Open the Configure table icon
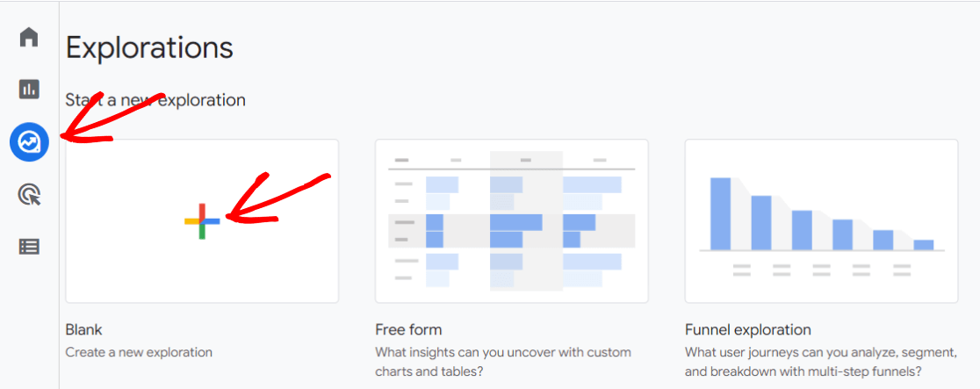The image size is (980, 389). 29,247
